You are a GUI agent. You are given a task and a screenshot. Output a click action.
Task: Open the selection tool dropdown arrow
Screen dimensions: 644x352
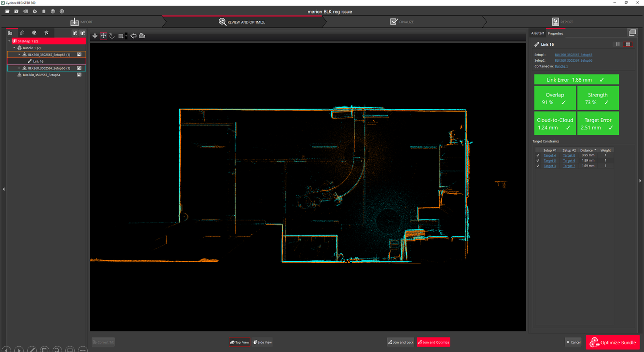point(126,36)
